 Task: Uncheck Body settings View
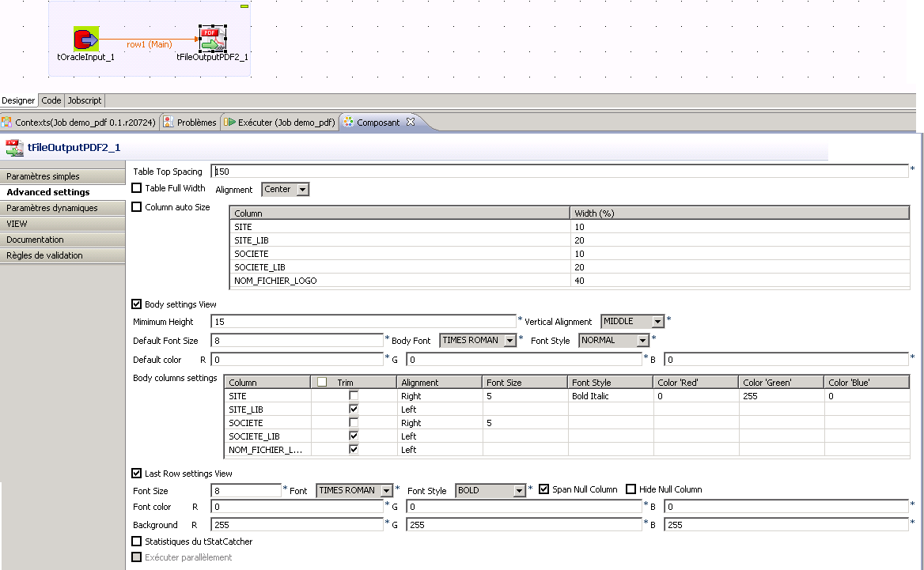[137, 304]
